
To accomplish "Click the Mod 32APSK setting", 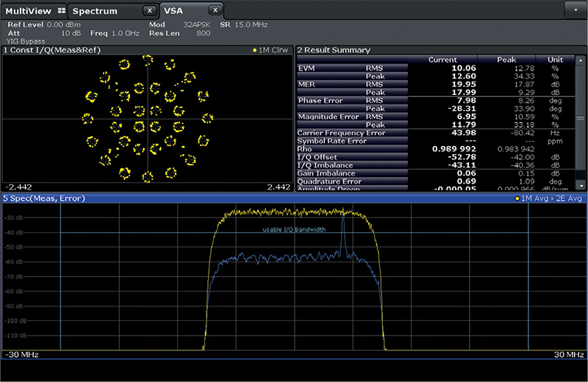I will coord(179,24).
